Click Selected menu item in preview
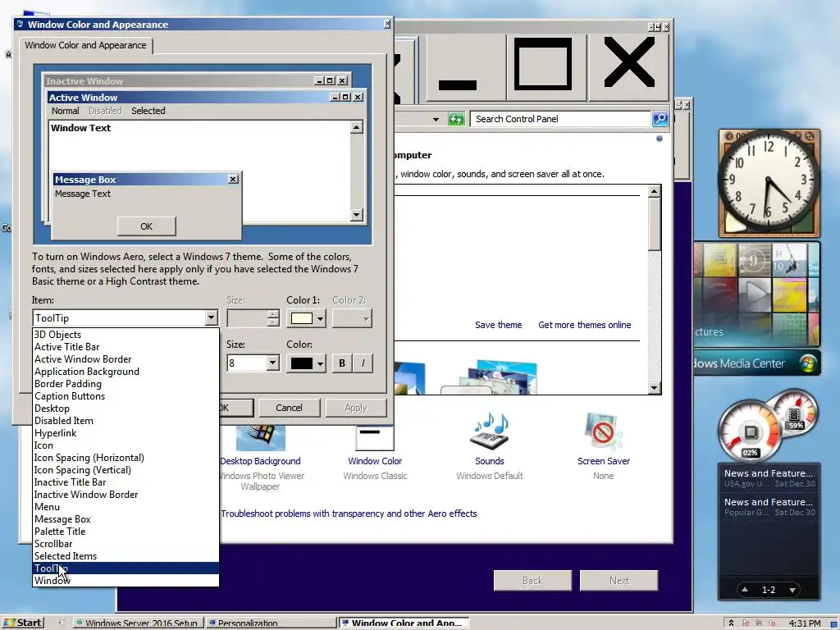 point(148,111)
